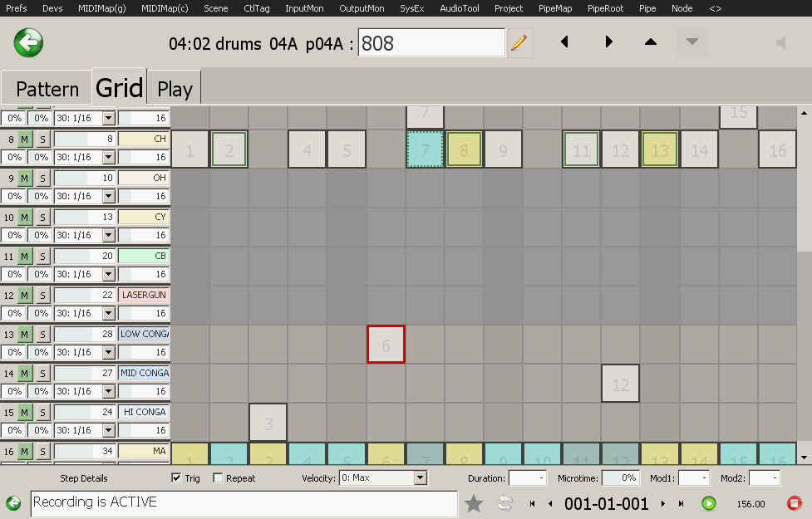The image size is (812, 519).
Task: Click the star favorite icon
Action: (x=474, y=503)
